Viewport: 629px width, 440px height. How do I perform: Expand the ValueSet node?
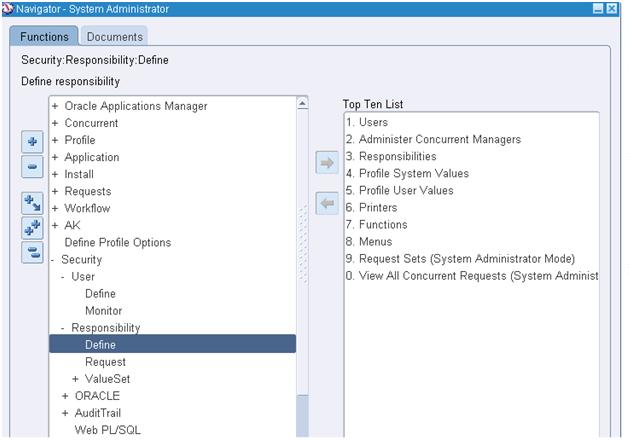pyautogui.click(x=75, y=379)
